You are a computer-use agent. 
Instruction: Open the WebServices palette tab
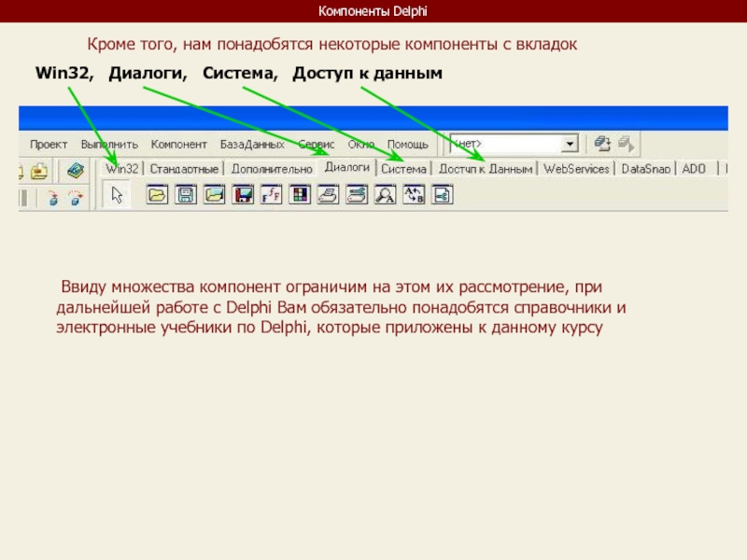(x=576, y=169)
